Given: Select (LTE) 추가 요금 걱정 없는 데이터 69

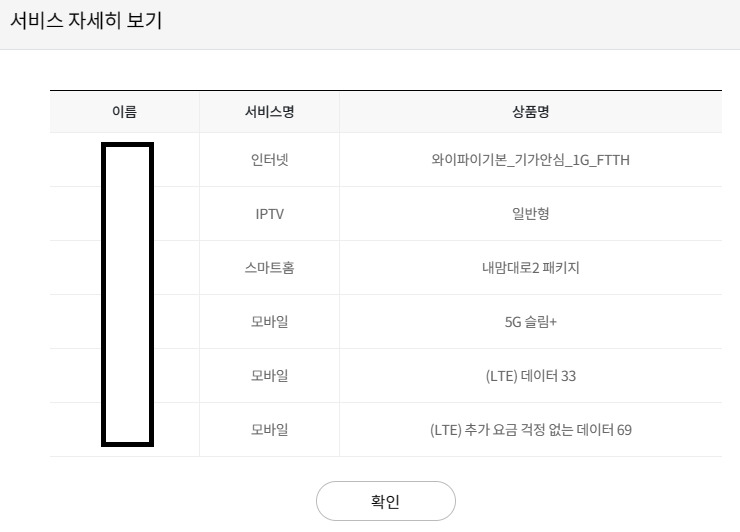Looking at the screenshot, I should tap(530, 430).
